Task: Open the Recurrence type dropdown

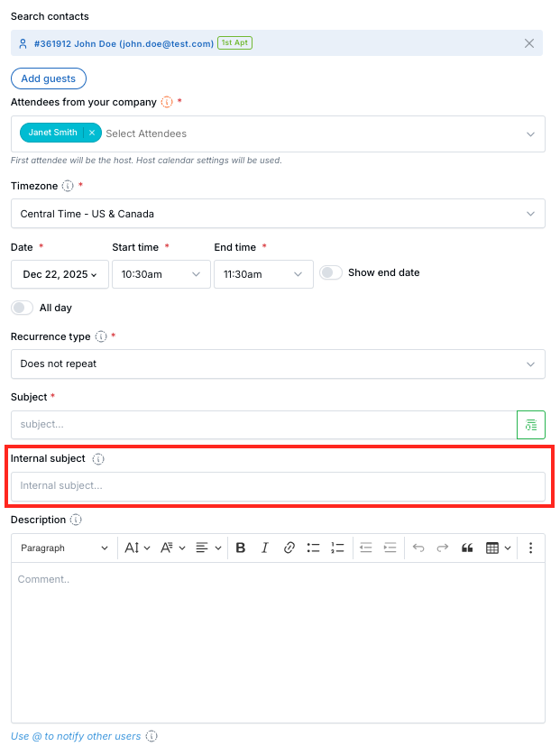Action: [x=277, y=363]
